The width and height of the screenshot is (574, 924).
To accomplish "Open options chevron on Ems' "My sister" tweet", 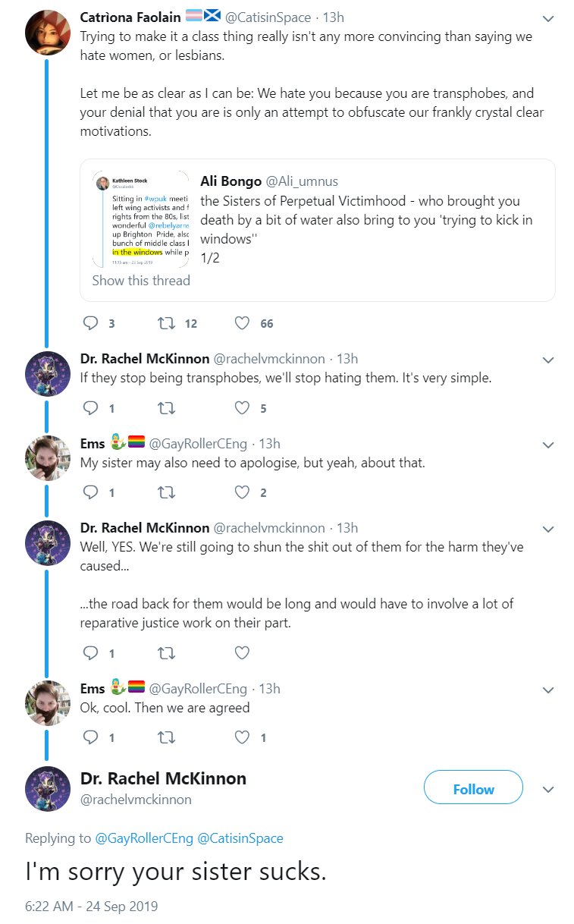I will tap(548, 445).
